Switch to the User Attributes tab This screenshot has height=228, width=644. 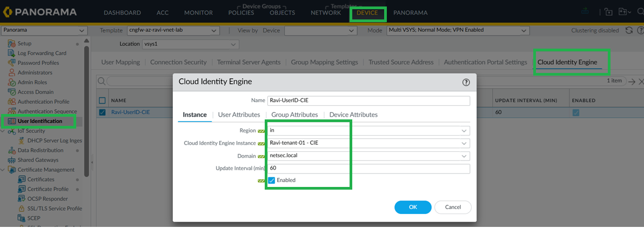click(239, 115)
